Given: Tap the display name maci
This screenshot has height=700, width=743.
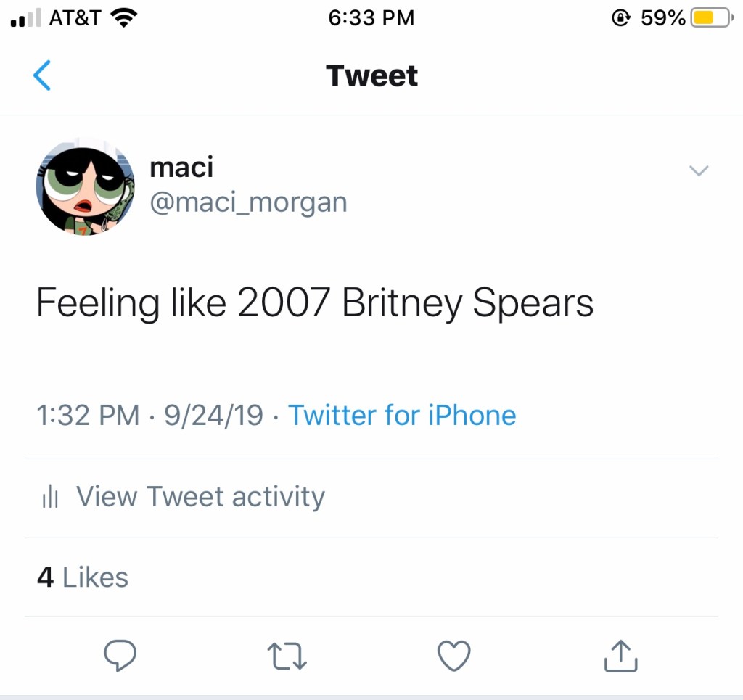Looking at the screenshot, I should pos(181,168).
